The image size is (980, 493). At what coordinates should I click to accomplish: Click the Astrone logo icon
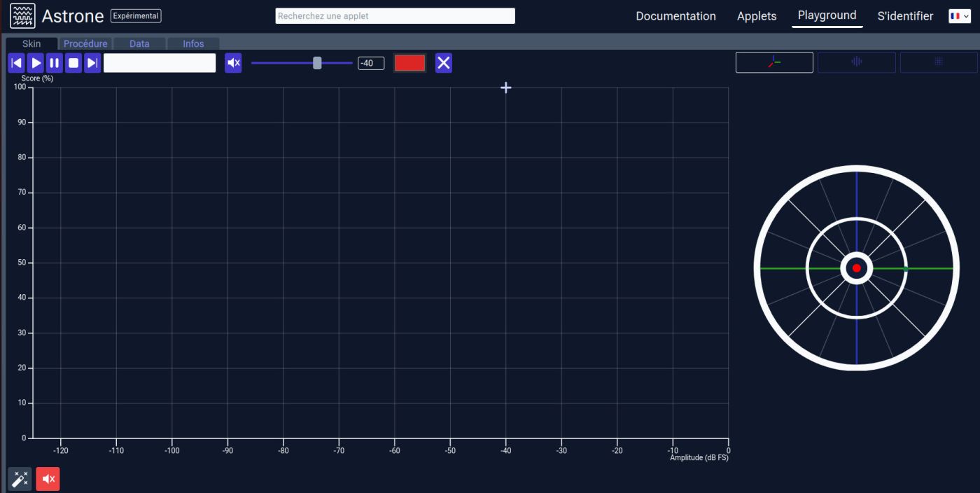[x=22, y=16]
